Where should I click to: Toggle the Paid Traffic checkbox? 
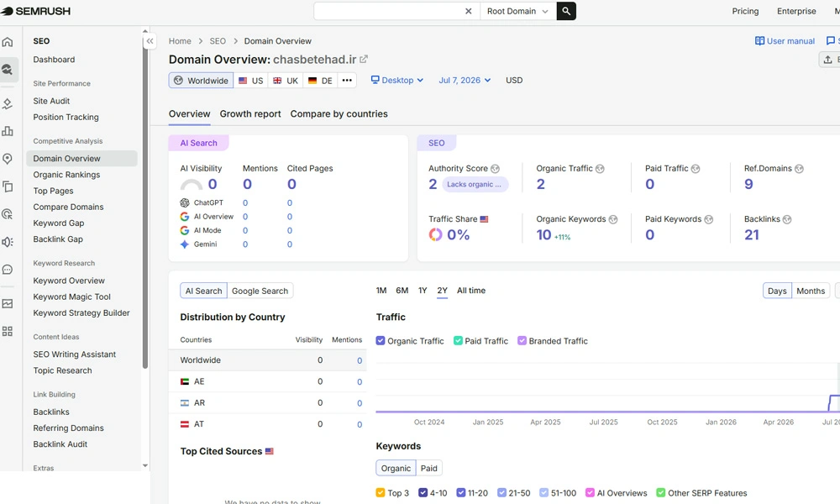(x=458, y=341)
